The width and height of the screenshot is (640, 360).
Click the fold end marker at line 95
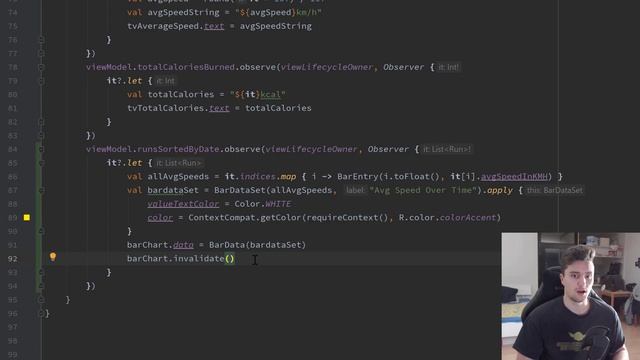tap(41, 300)
